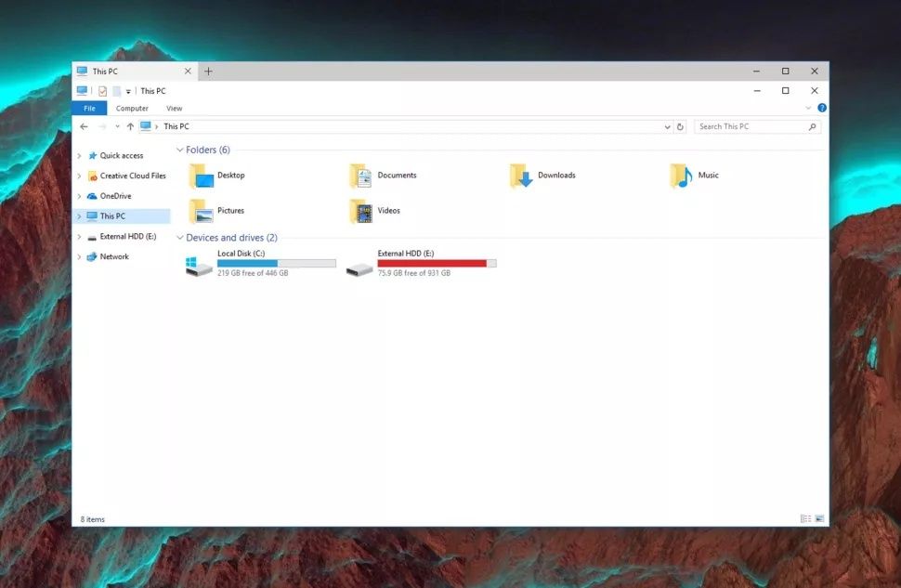
Task: Click the '219 GB free of 446 GB' text
Action: pyautogui.click(x=253, y=273)
